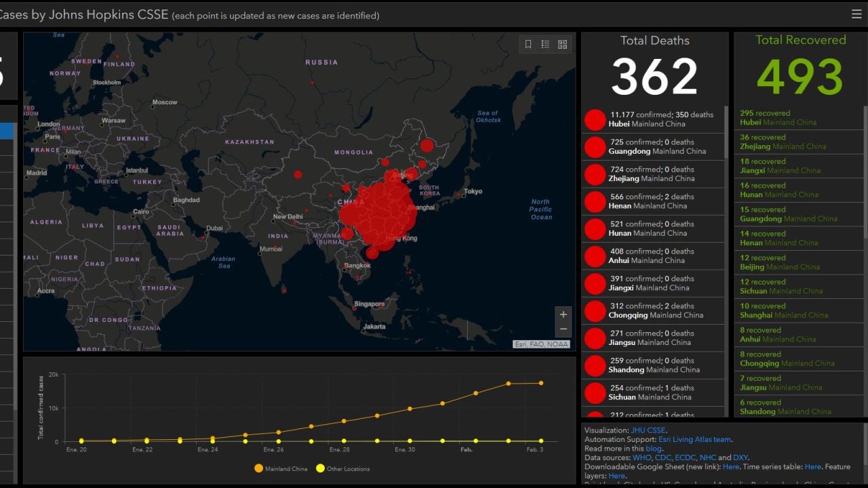The image size is (868, 488).
Task: Toggle Mainland China series in chart legend
Action: 280,468
